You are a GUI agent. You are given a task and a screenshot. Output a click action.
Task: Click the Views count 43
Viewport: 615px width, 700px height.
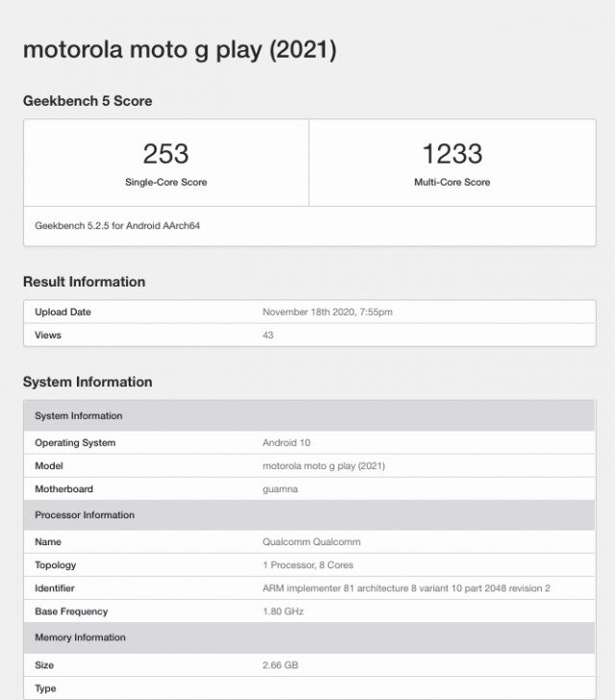coord(268,336)
